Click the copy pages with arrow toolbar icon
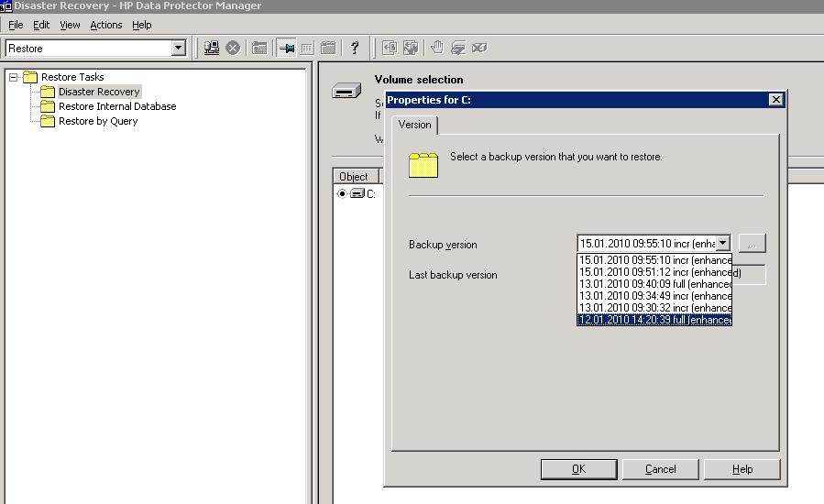Image resolution: width=824 pixels, height=504 pixels. pyautogui.click(x=411, y=48)
